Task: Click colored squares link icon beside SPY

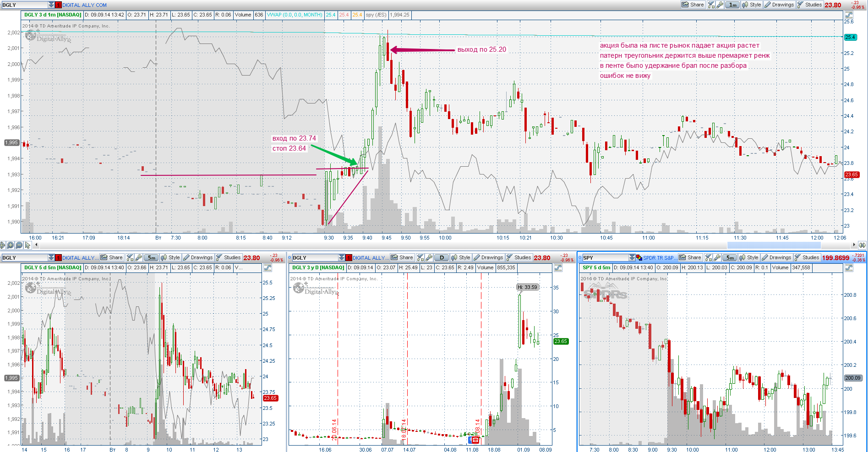Action: coord(639,257)
